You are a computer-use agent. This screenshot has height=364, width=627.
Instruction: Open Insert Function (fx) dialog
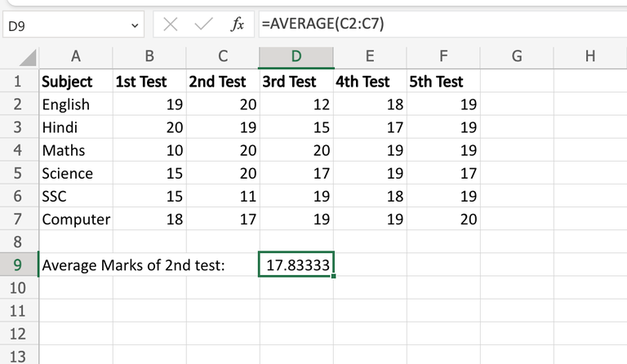coord(238,24)
